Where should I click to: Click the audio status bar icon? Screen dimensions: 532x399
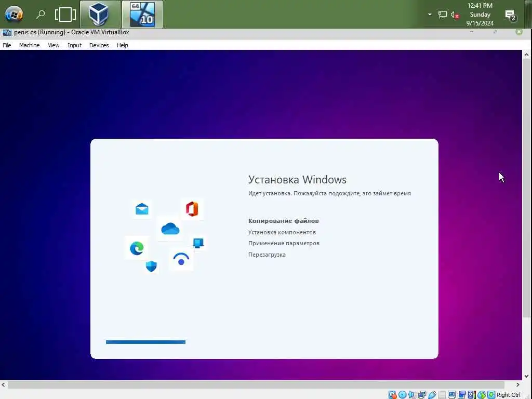[412, 395]
